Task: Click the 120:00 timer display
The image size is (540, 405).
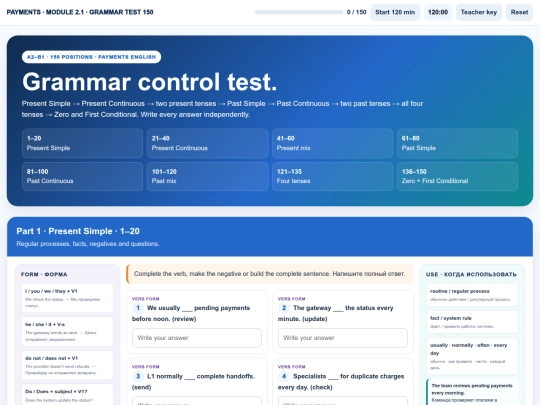Action: click(x=438, y=12)
